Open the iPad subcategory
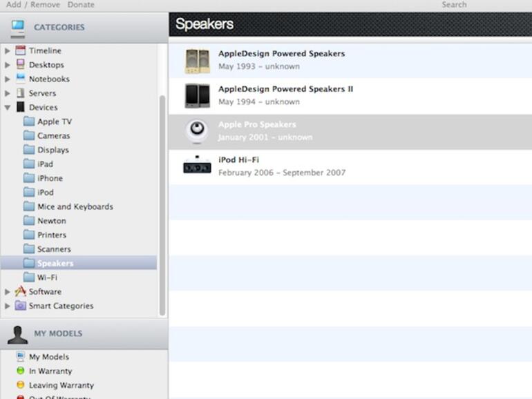532x399 pixels. coord(45,164)
